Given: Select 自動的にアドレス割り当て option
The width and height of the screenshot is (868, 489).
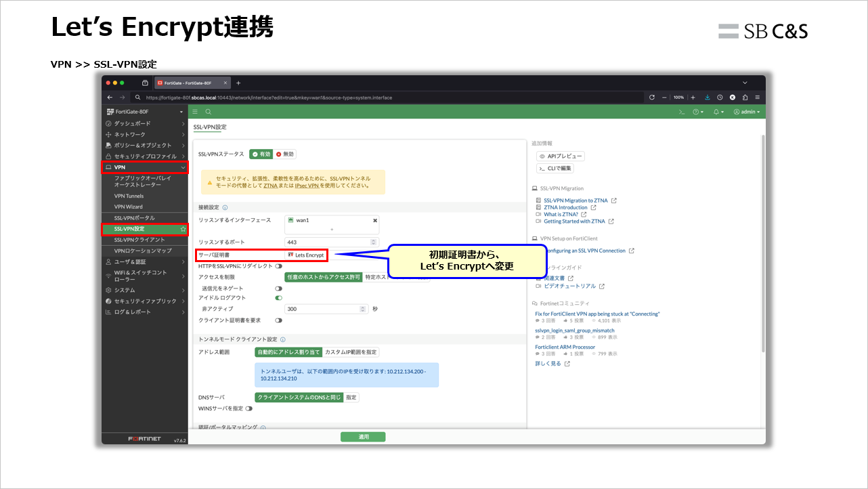Looking at the screenshot, I should [x=288, y=352].
